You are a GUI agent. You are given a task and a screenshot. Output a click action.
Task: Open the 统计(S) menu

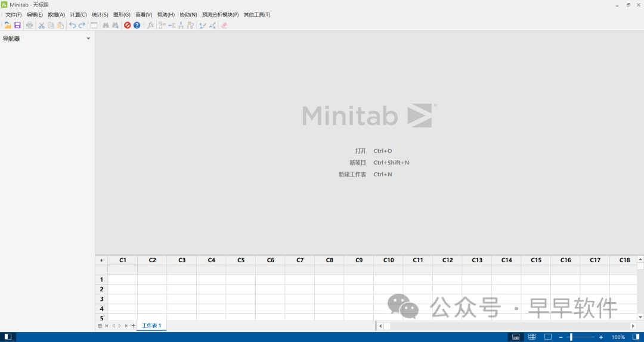(x=100, y=14)
